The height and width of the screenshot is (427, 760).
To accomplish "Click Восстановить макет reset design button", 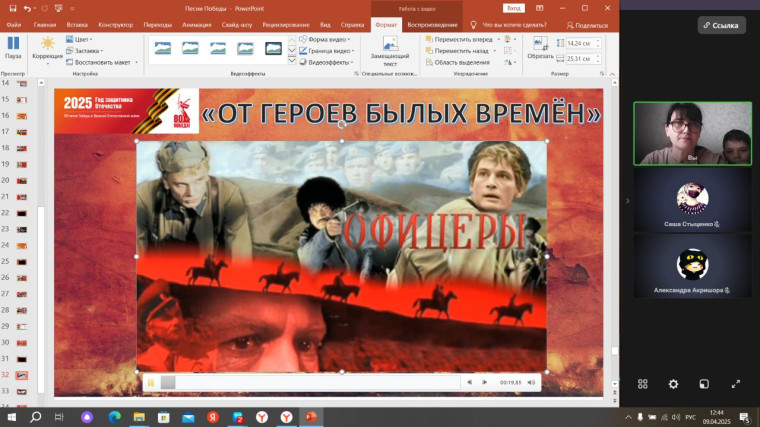I will (98, 62).
